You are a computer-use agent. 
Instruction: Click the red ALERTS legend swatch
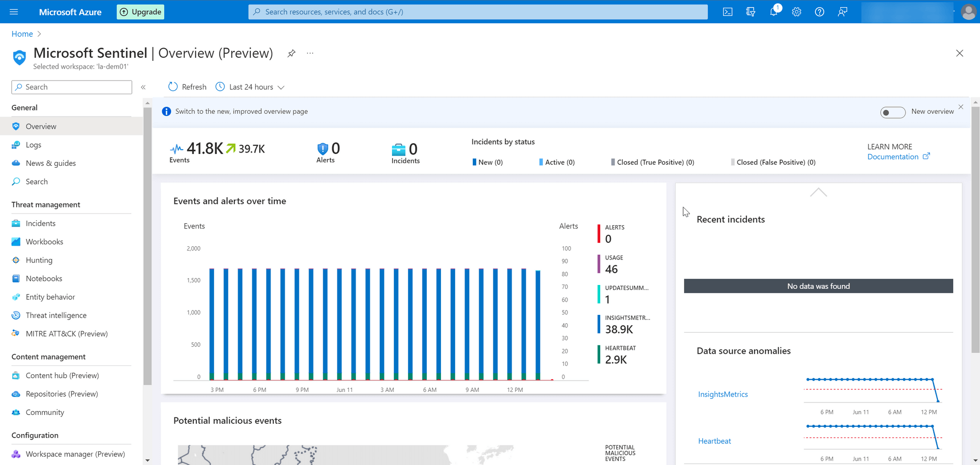[599, 233]
